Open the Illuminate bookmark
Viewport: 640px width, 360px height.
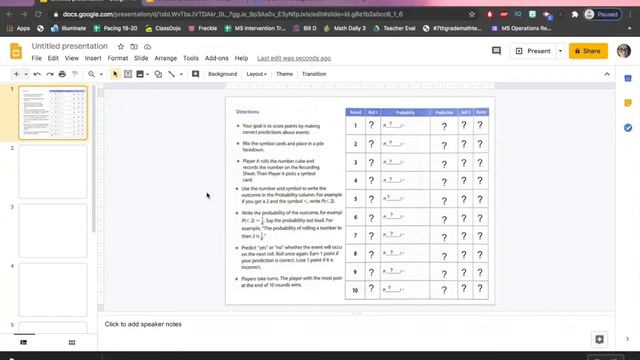[x=68, y=28]
